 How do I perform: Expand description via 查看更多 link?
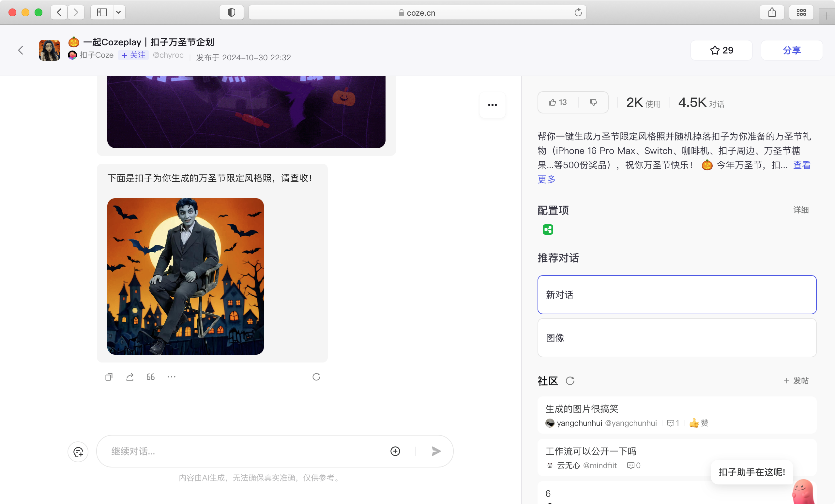coord(801,165)
